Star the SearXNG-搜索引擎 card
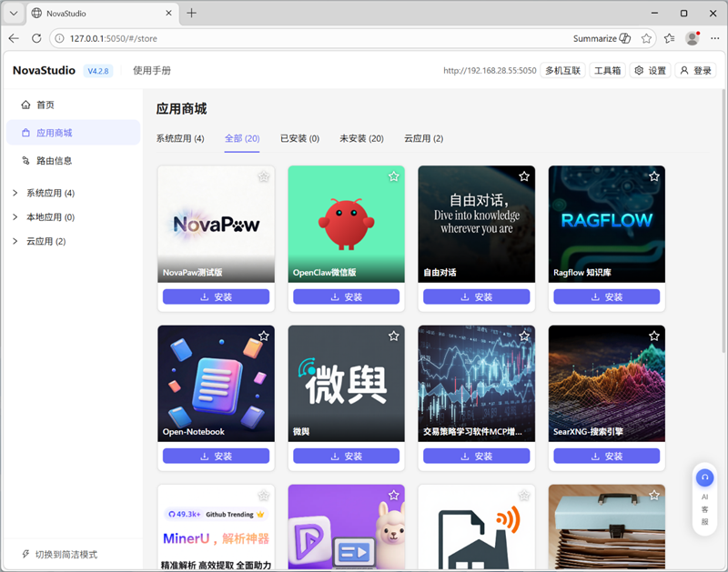728x572 pixels. click(x=654, y=336)
